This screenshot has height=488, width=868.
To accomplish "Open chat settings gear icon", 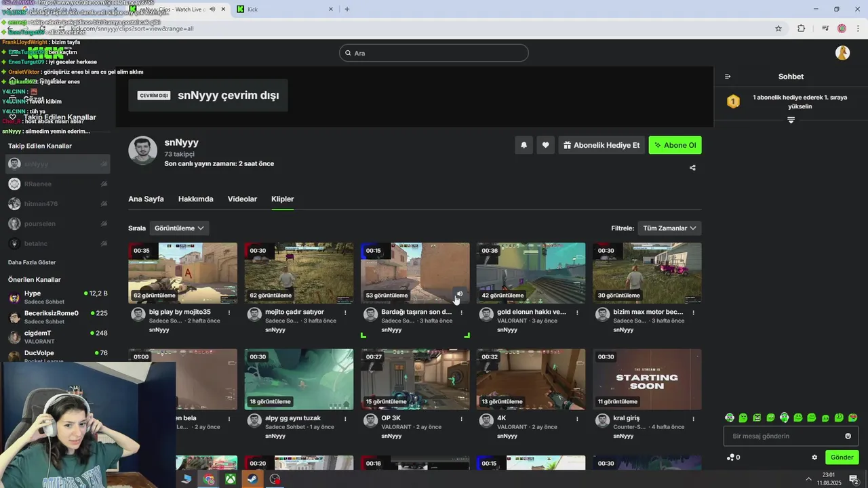I will 814,457.
